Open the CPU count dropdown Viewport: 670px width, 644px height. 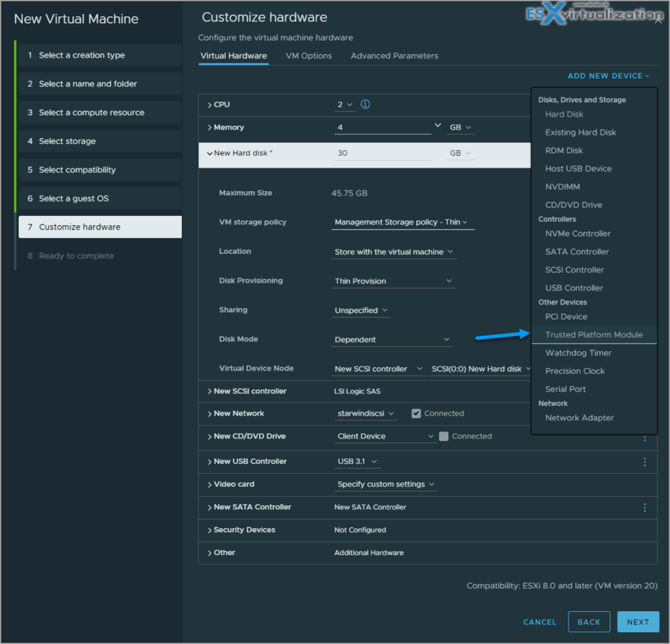point(345,104)
